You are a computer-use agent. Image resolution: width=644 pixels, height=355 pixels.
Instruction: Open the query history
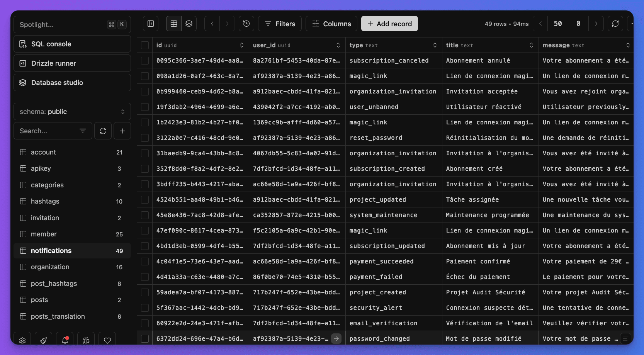point(246,23)
